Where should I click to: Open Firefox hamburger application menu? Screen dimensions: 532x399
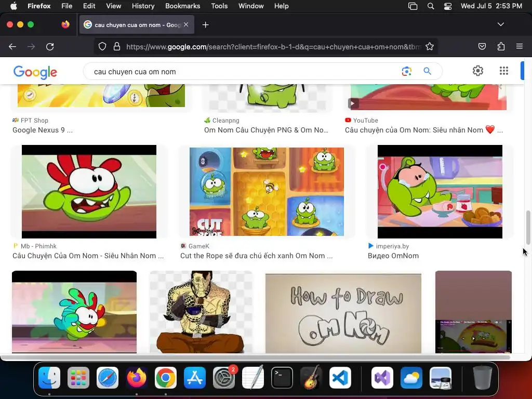(519, 46)
